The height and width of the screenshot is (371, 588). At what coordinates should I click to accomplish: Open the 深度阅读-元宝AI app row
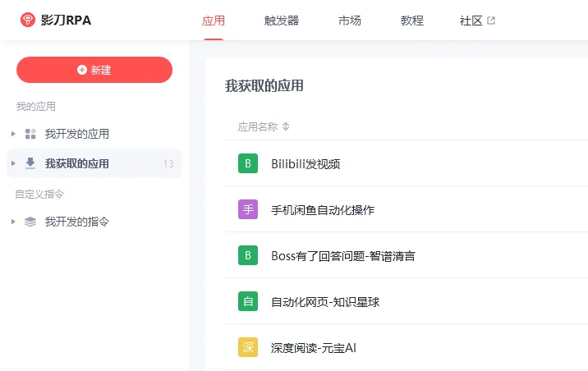407,347
